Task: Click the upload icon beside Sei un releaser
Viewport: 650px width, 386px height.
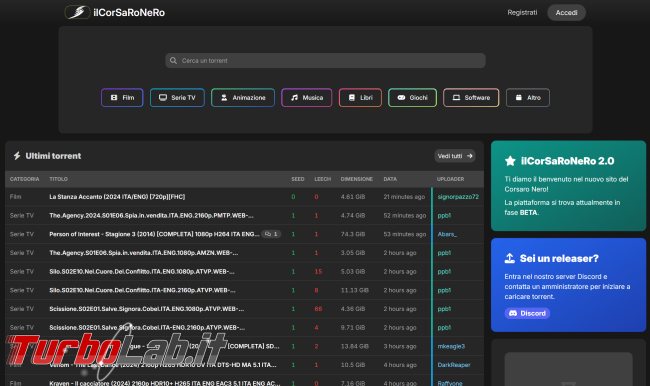Action: [510, 258]
